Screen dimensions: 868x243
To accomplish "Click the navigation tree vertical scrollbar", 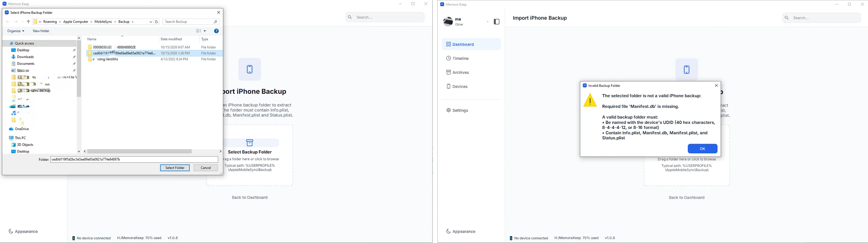I will pos(79,69).
